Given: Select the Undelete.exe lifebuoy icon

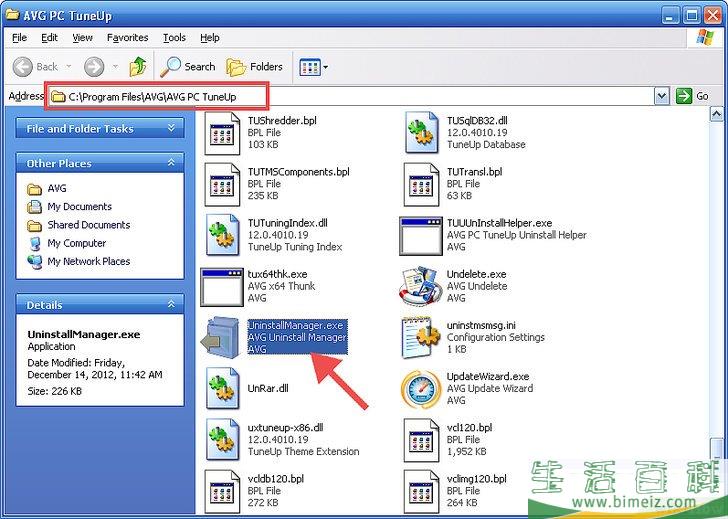Looking at the screenshot, I should [420, 286].
